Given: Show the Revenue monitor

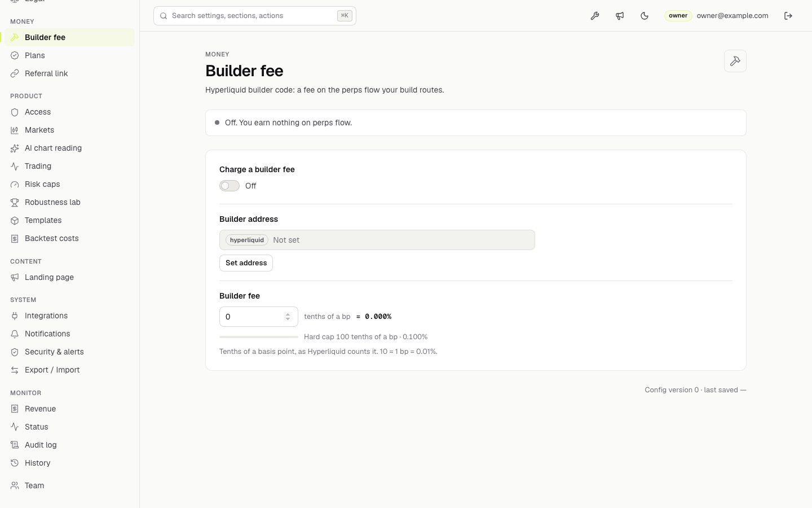Looking at the screenshot, I should (x=69, y=409).
